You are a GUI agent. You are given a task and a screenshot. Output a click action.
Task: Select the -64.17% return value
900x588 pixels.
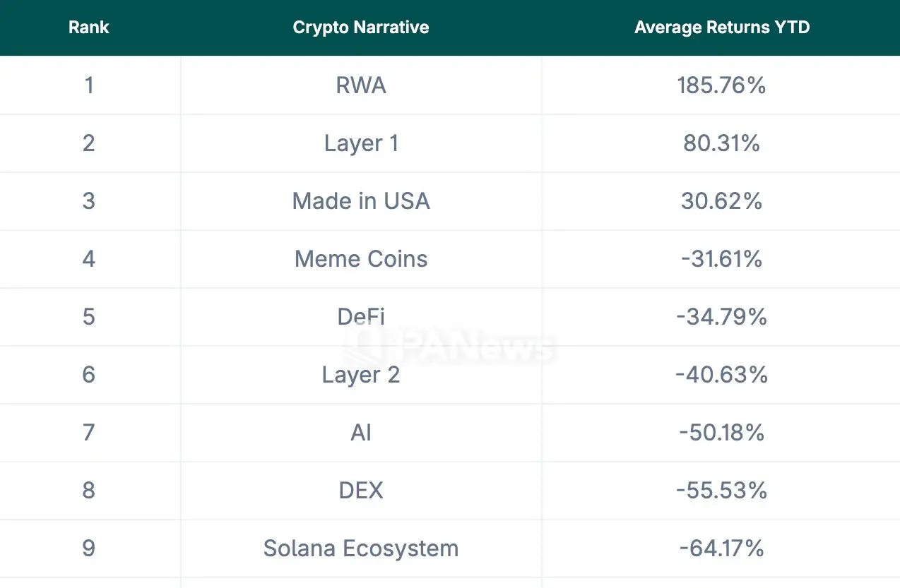721,548
